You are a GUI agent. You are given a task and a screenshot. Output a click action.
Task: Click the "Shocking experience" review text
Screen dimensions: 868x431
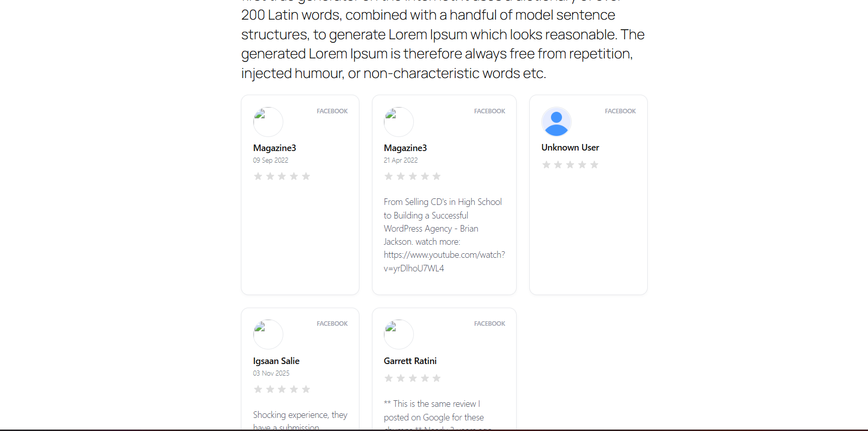[300, 415]
